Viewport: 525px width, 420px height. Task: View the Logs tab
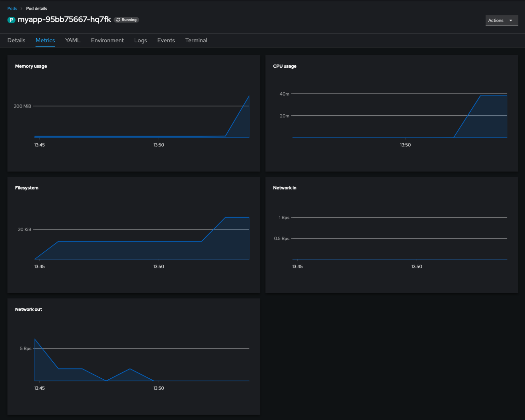[140, 40]
